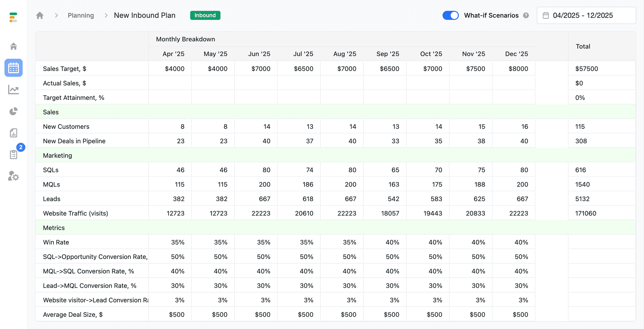
Task: Open the document statistics report icon
Action: coord(13,133)
